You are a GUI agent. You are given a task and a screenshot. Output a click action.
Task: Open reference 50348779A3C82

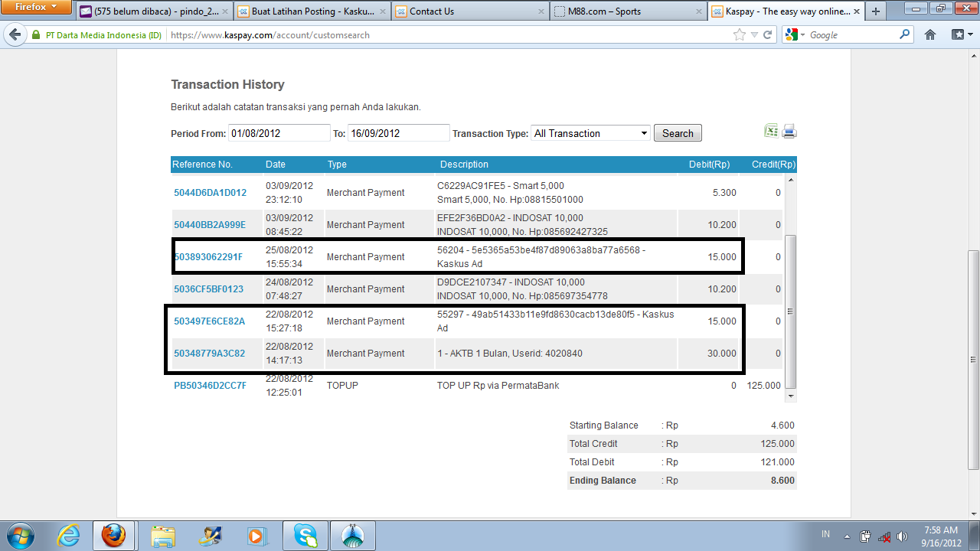[x=209, y=354]
